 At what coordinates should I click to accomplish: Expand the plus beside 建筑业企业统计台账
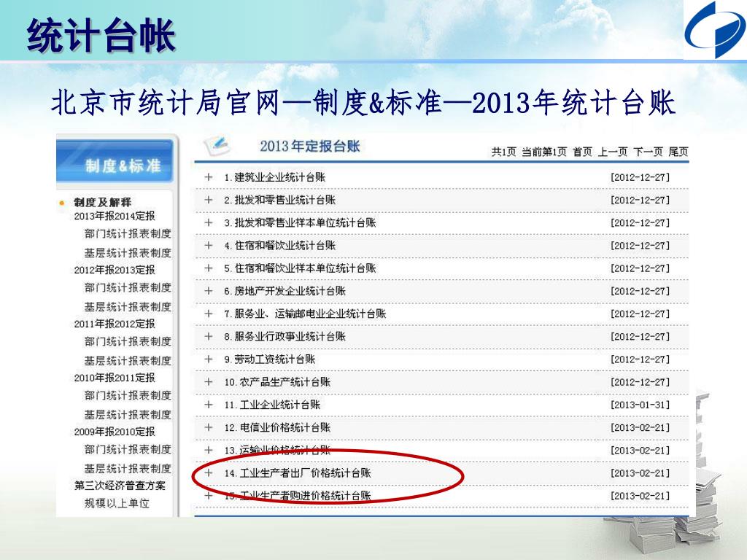click(x=208, y=177)
